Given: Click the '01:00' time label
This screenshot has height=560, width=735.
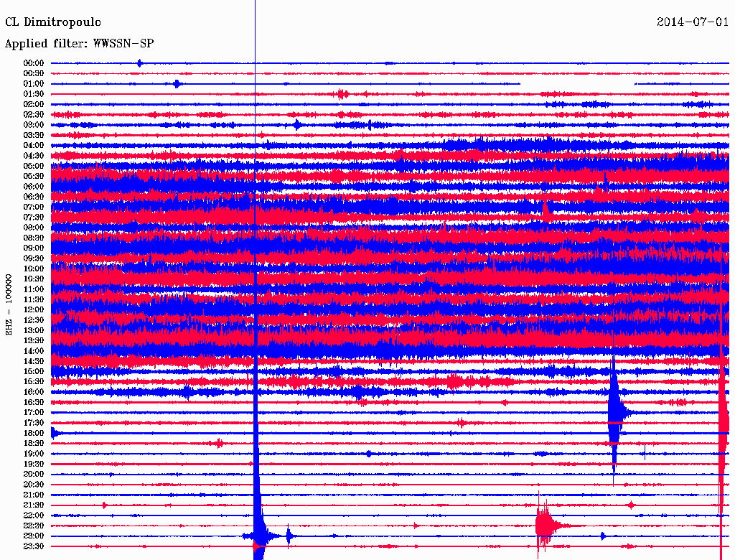Looking at the screenshot, I should pyautogui.click(x=34, y=83).
